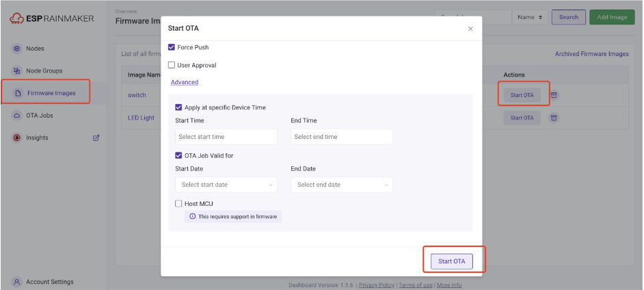Click the Search button

pyautogui.click(x=569, y=17)
